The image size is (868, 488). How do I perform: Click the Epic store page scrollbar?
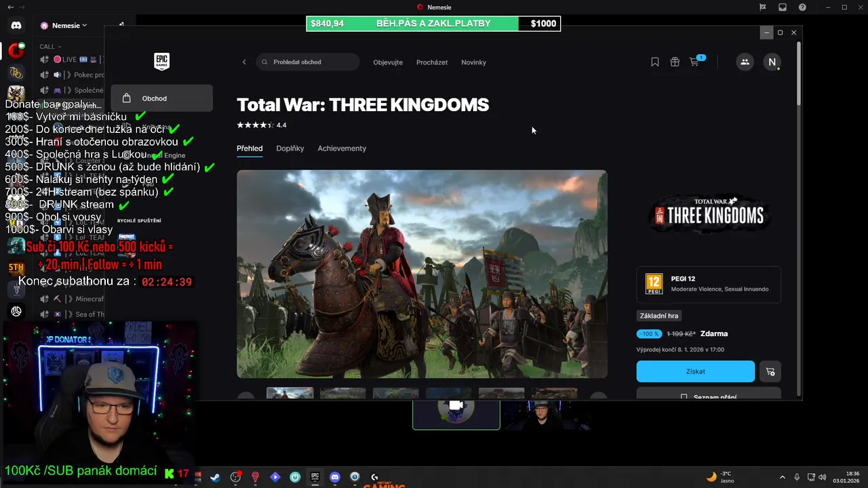click(799, 73)
